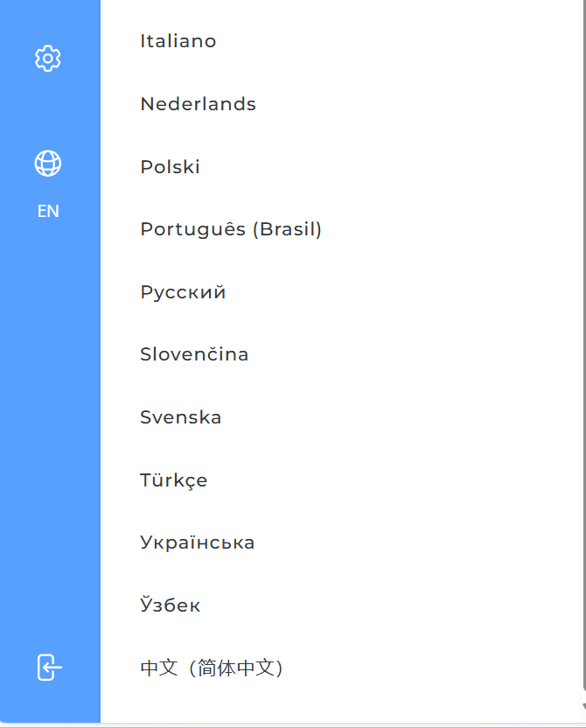
Task: Click the scrollbar down arrow
Action: 583,705
